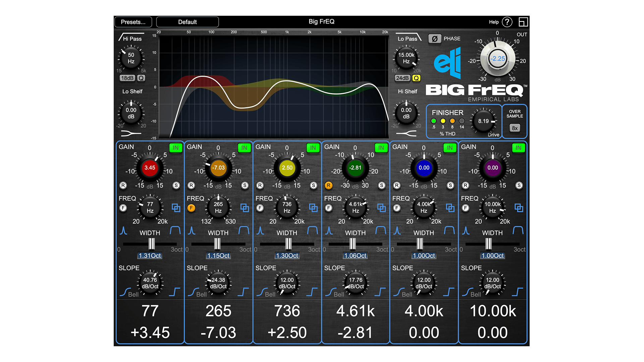The width and height of the screenshot is (644, 362).
Task: Toggle the green IN button on the red gain band
Action: tap(175, 148)
